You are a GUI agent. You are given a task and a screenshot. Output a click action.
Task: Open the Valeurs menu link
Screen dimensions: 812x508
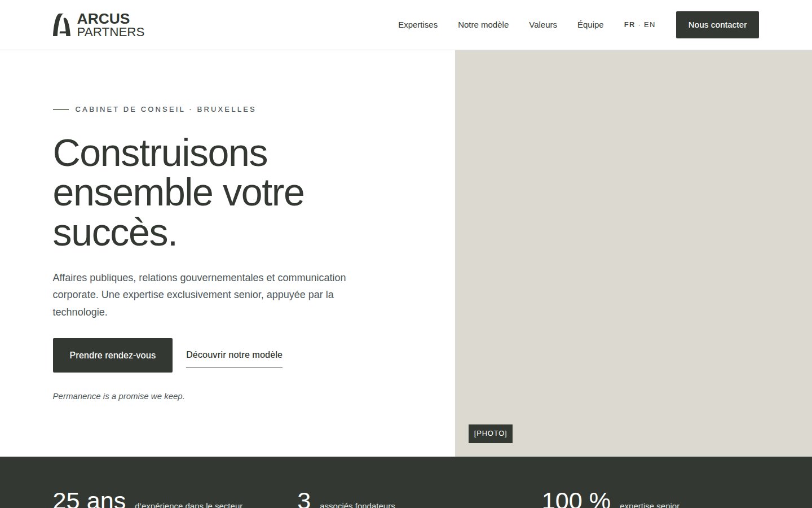click(x=543, y=25)
